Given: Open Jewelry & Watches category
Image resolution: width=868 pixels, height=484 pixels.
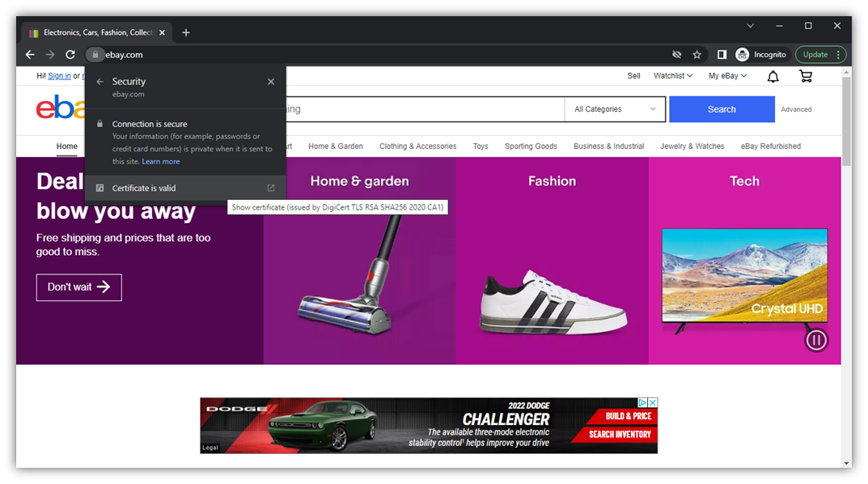Looking at the screenshot, I should click(x=692, y=146).
